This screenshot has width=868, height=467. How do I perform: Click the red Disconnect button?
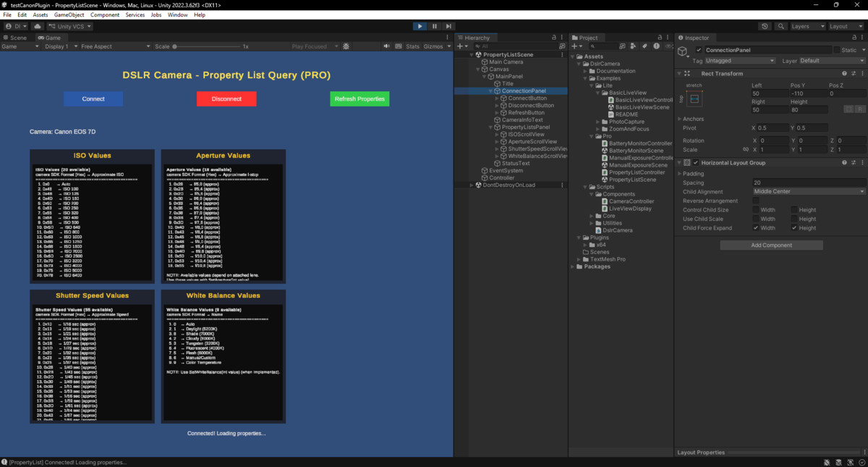coord(226,99)
